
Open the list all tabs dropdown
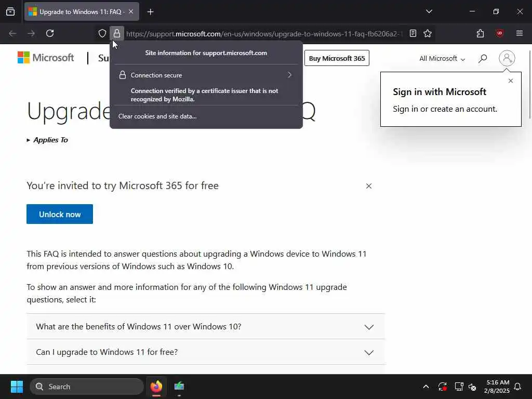[429, 11]
